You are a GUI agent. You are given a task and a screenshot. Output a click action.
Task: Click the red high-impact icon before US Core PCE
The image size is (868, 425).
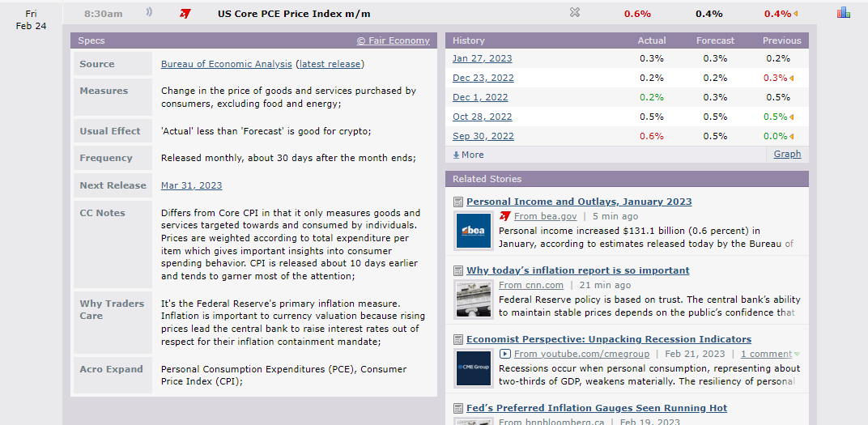point(185,14)
